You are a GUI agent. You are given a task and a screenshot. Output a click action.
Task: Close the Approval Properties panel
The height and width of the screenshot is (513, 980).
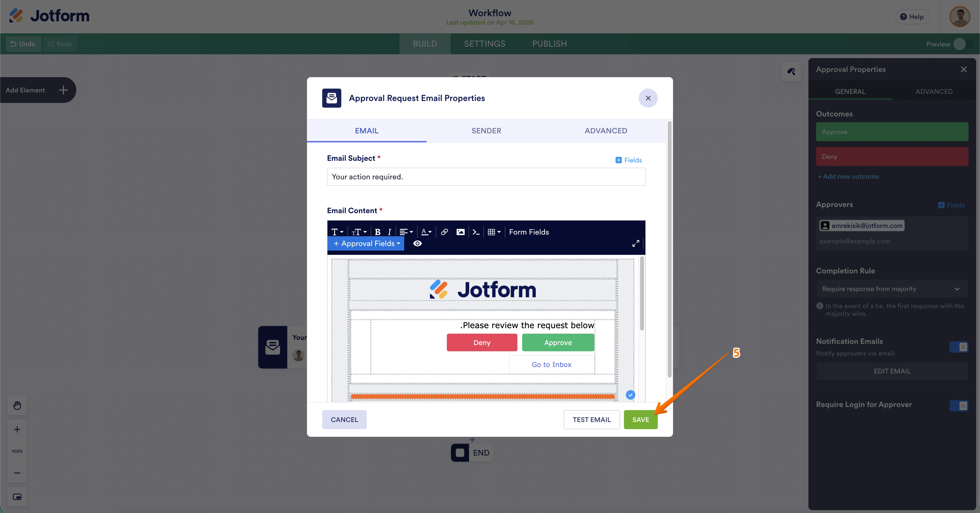[x=963, y=70]
